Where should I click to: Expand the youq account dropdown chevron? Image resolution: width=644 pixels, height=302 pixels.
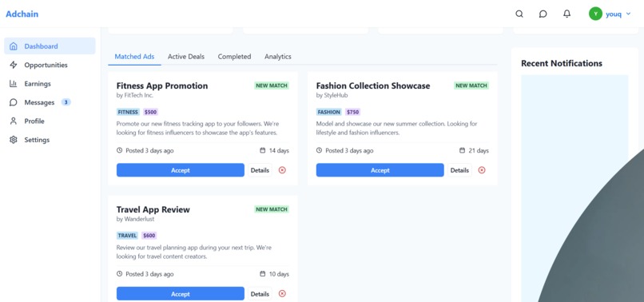(x=628, y=14)
